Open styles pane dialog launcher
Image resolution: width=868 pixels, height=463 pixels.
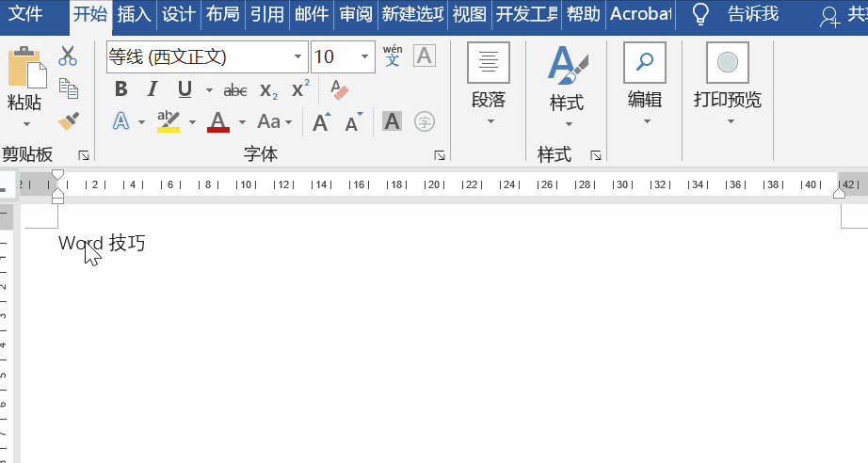click(x=596, y=155)
